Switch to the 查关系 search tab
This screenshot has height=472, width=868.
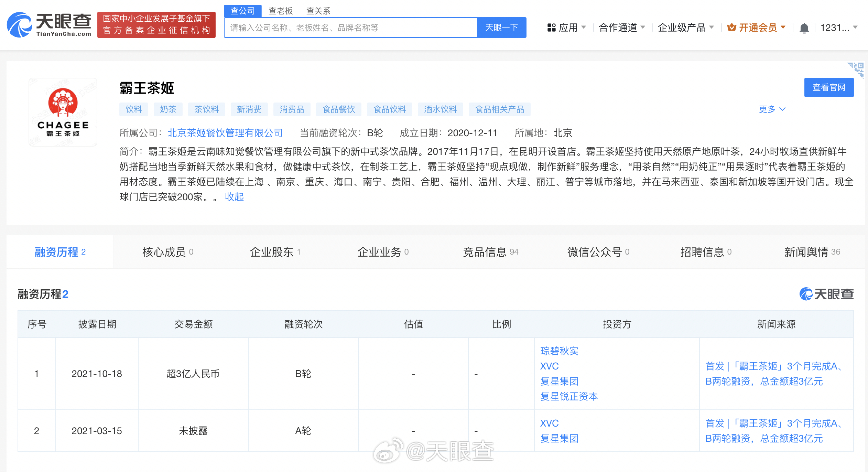coord(318,11)
